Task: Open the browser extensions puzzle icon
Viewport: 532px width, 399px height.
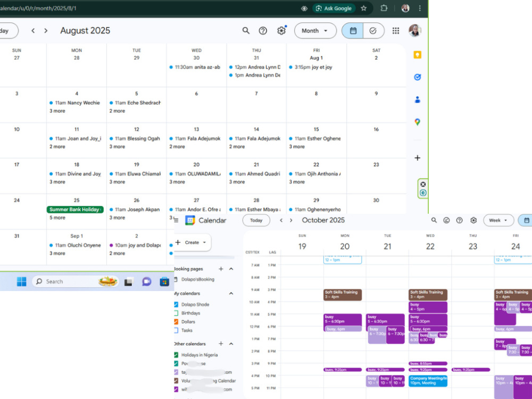Action: pos(384,8)
